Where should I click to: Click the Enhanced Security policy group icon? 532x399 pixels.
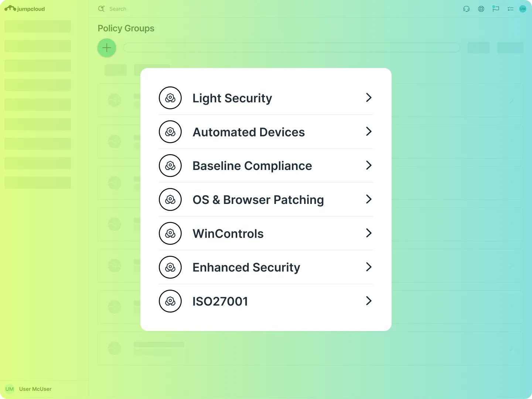[x=170, y=267]
